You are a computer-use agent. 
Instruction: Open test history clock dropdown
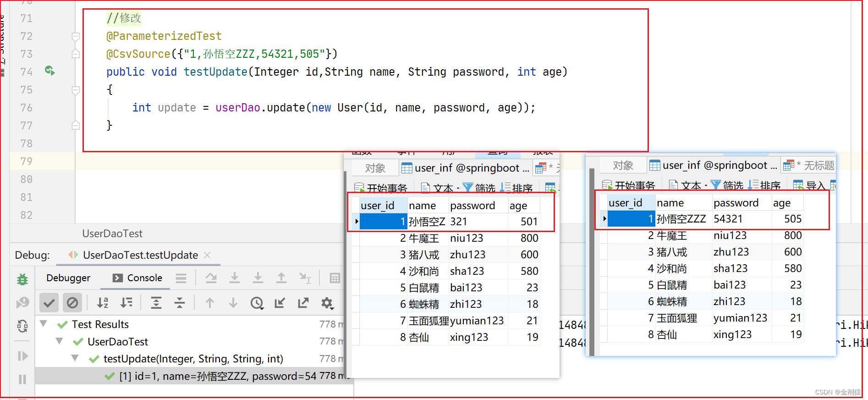pos(257,303)
